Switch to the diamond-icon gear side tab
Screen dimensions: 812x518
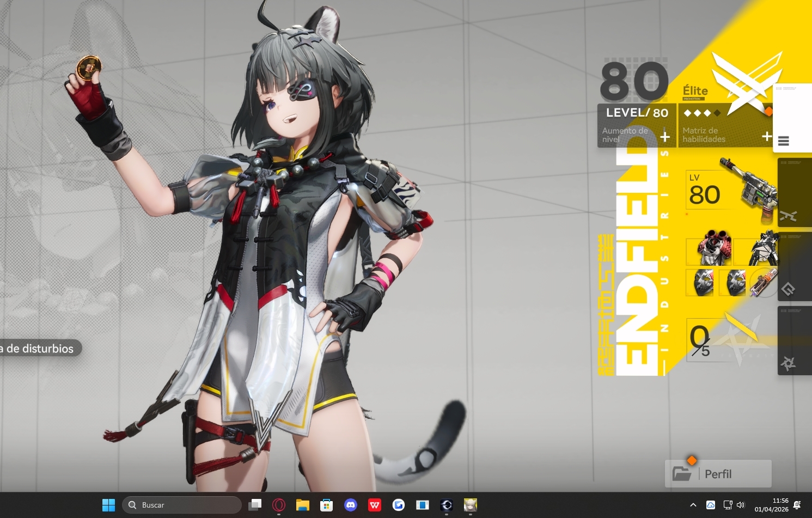click(x=795, y=266)
